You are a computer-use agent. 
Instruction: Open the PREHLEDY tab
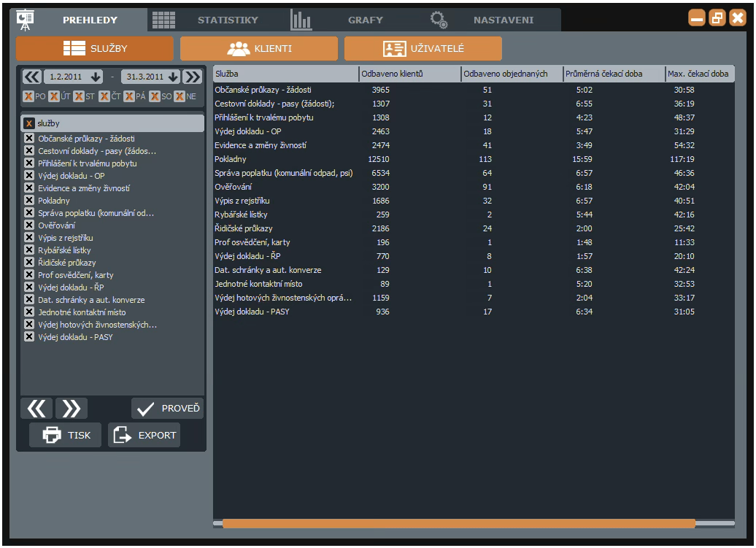coord(90,20)
